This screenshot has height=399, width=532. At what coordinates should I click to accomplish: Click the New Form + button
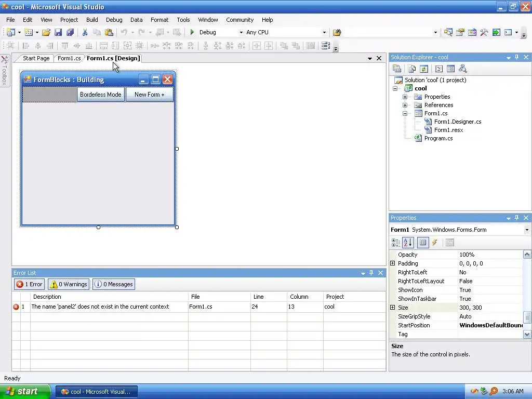149,95
